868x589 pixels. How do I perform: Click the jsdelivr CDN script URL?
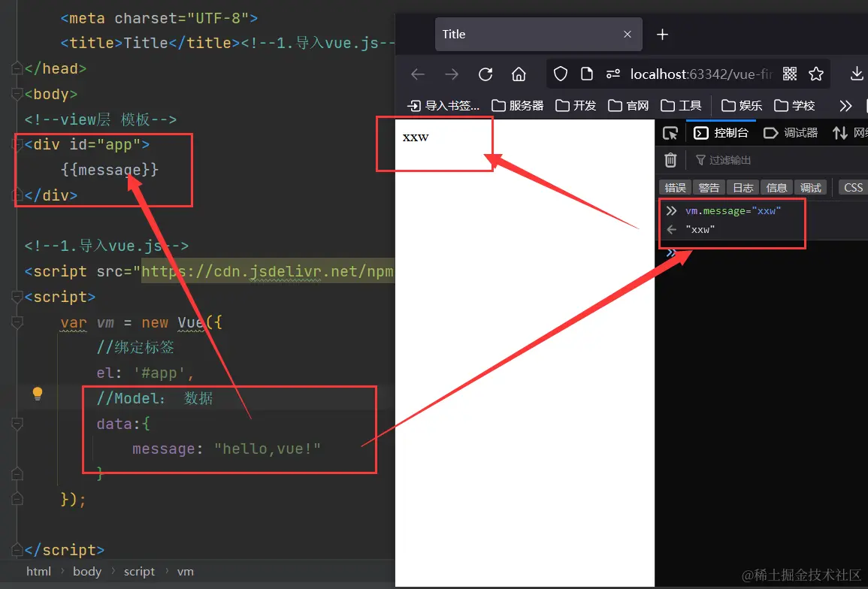(x=268, y=271)
